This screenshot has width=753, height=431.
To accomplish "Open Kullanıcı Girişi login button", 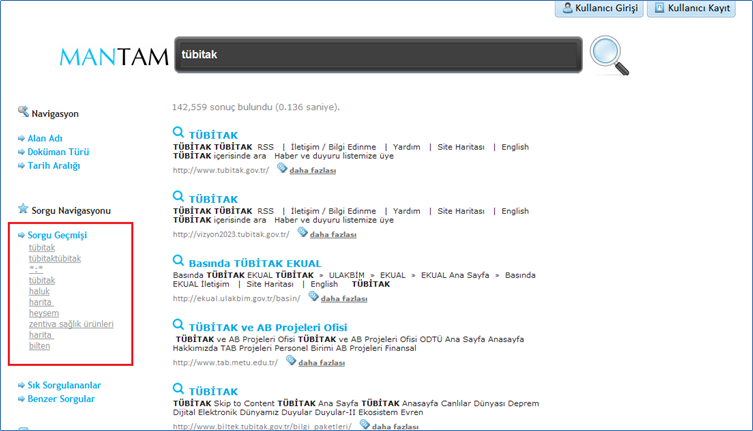I will pos(599,8).
